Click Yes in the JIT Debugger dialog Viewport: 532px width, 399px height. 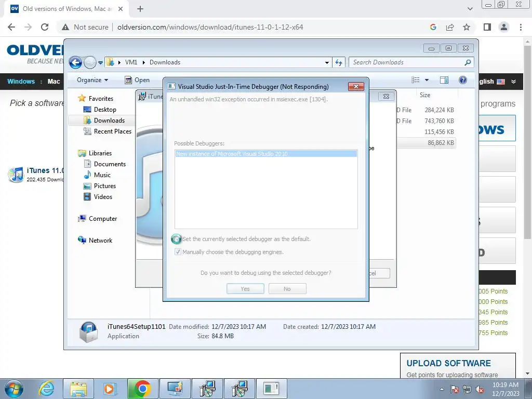[245, 289]
